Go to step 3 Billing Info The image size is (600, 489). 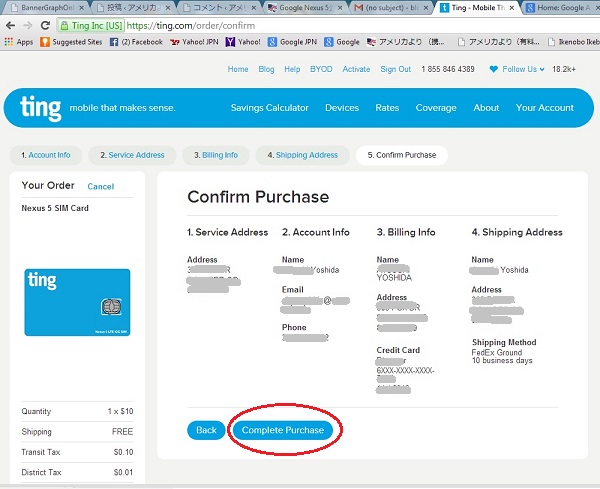click(x=216, y=155)
